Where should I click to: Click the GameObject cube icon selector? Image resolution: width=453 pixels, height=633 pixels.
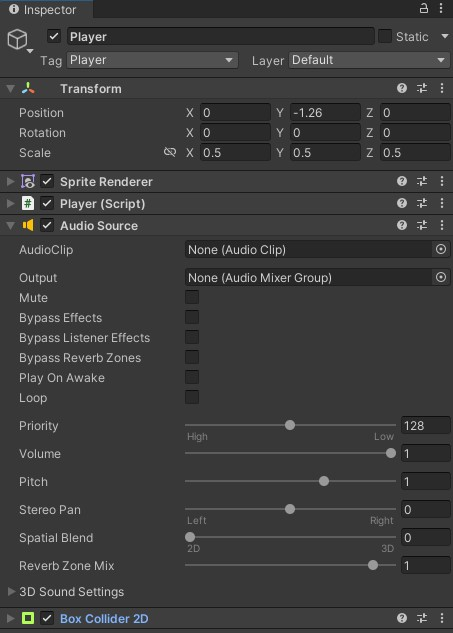click(17, 39)
